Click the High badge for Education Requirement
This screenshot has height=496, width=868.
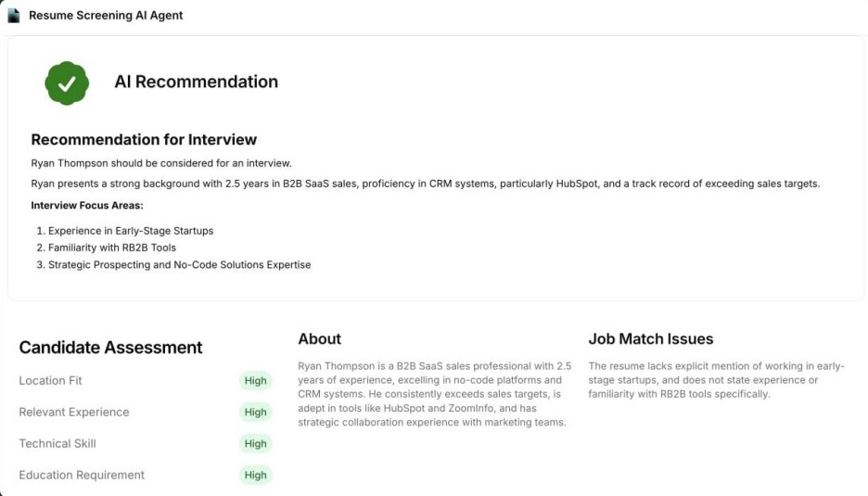(x=255, y=476)
